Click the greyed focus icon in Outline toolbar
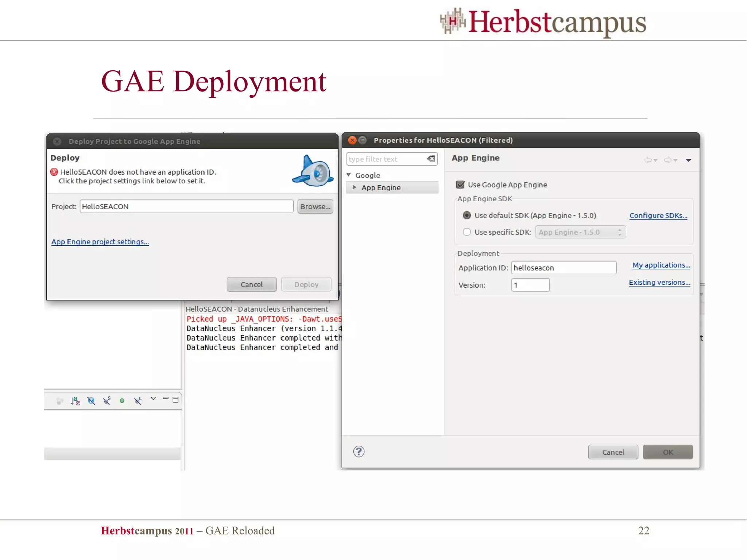The image size is (747, 560). coord(60,401)
